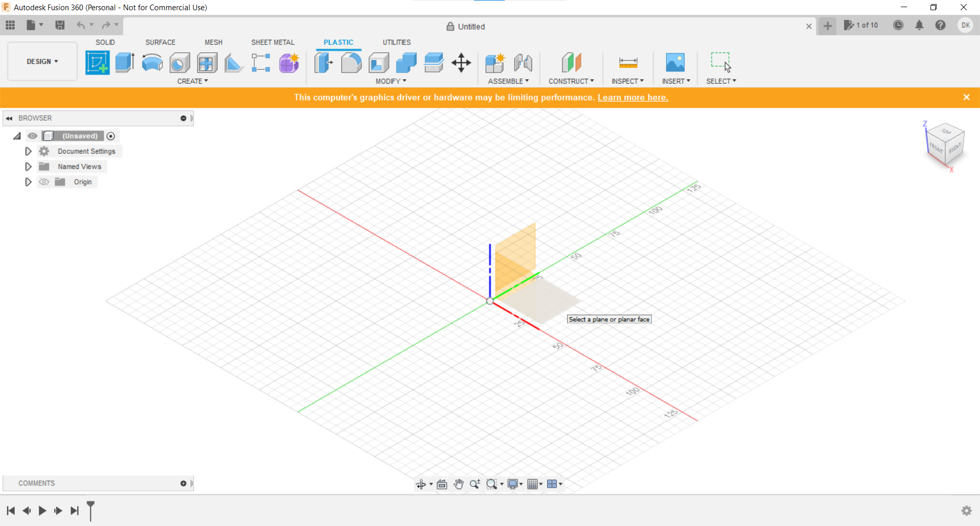Switch to the Utilities tab
The image size is (980, 526).
[397, 42]
